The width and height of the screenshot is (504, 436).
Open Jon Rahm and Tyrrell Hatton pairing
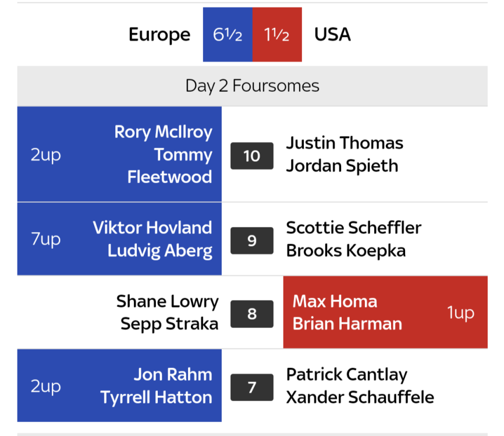[156, 386]
